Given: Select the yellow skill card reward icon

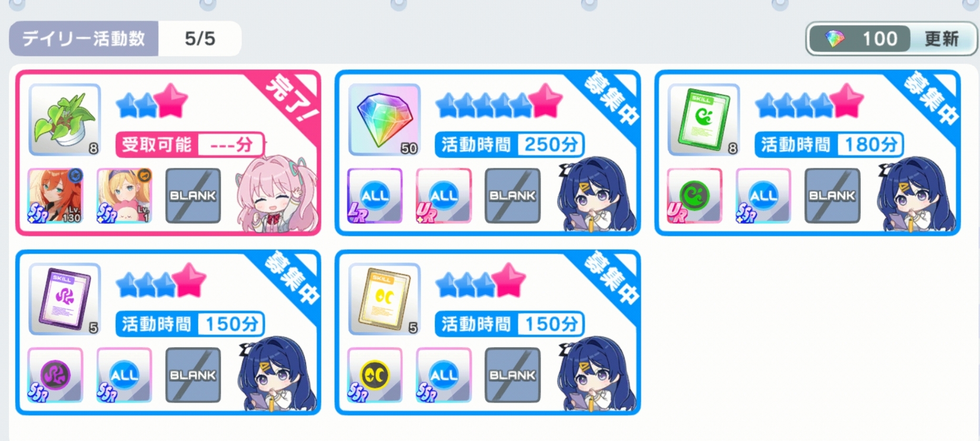Looking at the screenshot, I should click(384, 299).
